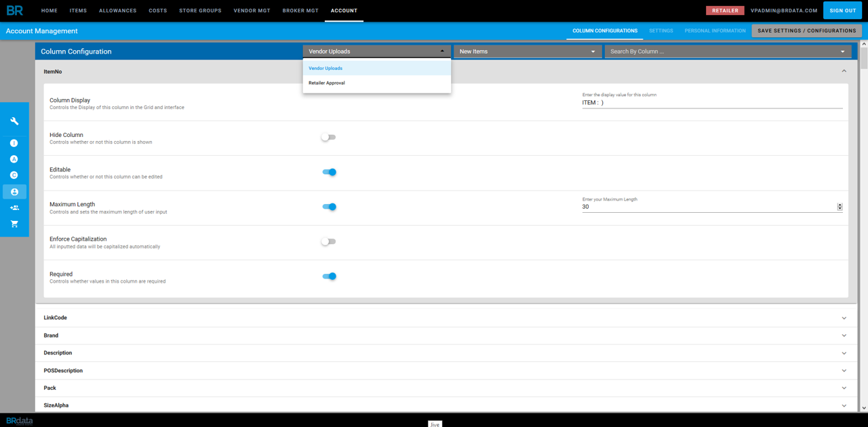Click the VPADMIN@BRDATA.COM account link

click(x=784, y=11)
